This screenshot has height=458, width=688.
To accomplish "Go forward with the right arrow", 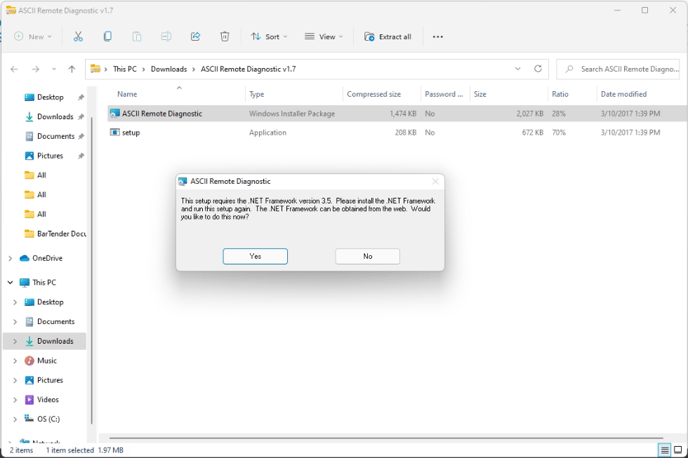I will tap(36, 69).
